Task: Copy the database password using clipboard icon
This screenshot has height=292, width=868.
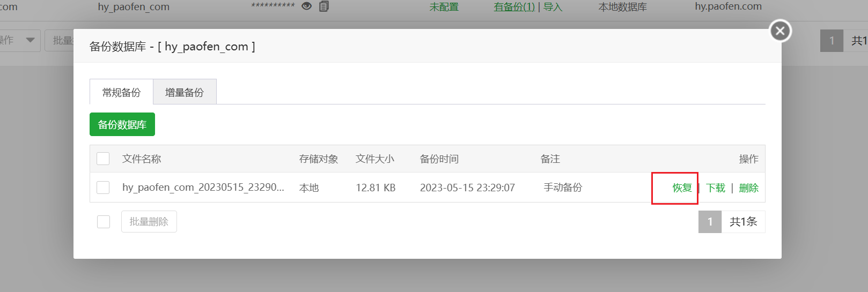Action: (323, 6)
